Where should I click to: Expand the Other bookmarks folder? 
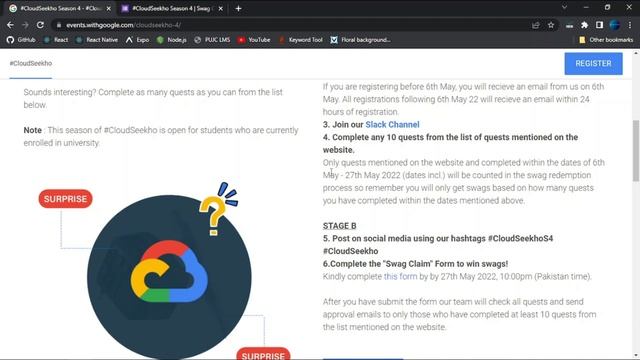pos(606,40)
